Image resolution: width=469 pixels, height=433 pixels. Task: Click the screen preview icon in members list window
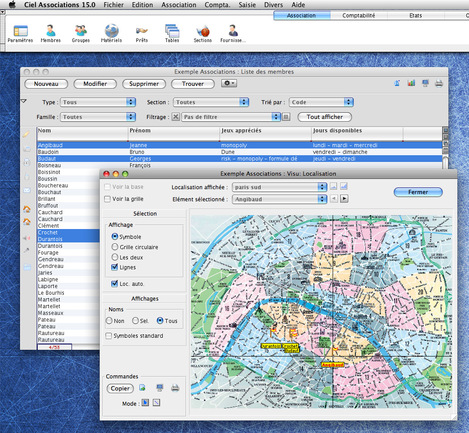425,83
